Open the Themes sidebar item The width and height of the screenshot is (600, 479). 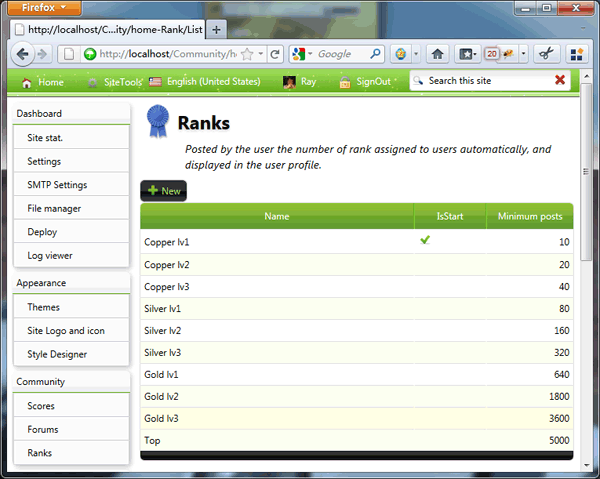click(71, 307)
